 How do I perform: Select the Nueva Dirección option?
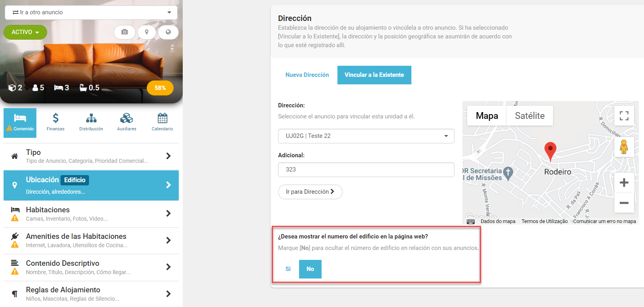[307, 75]
